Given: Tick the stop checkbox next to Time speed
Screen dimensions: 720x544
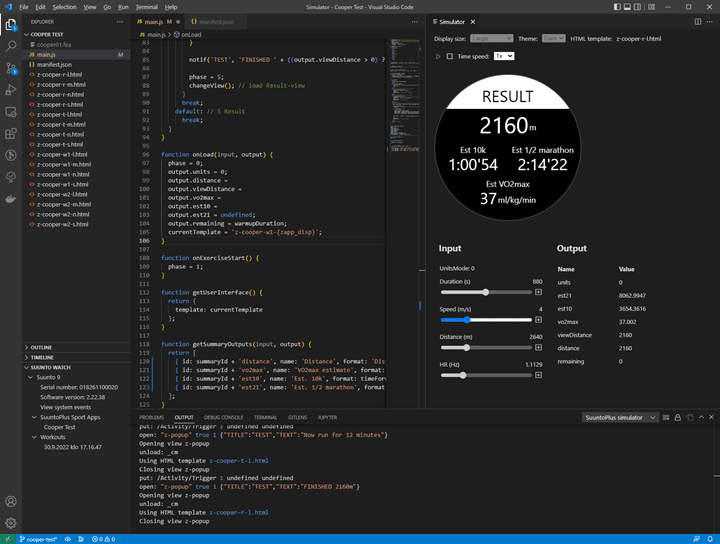Looking at the screenshot, I should (450, 56).
